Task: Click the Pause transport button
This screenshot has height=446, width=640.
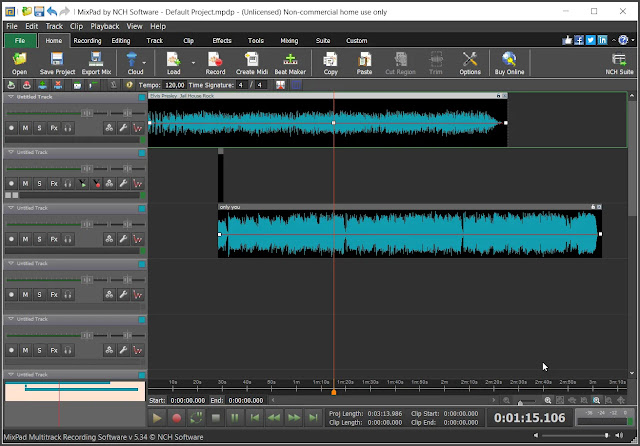Action: (235, 417)
